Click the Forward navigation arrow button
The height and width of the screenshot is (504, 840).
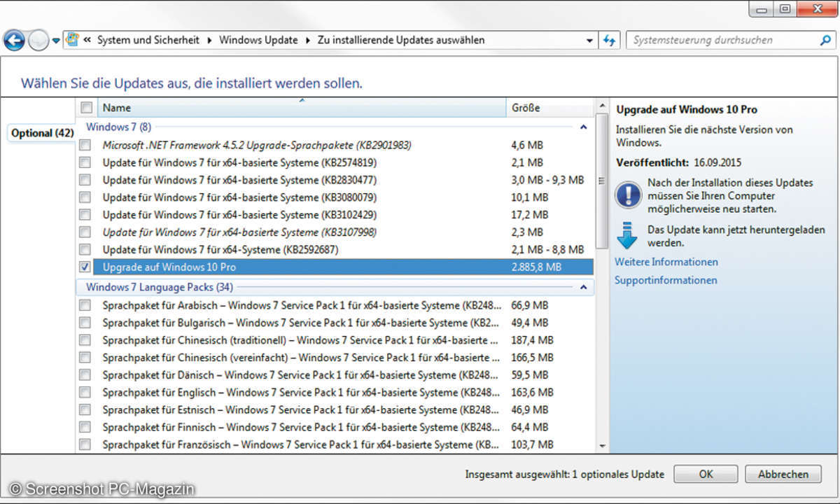click(39, 41)
